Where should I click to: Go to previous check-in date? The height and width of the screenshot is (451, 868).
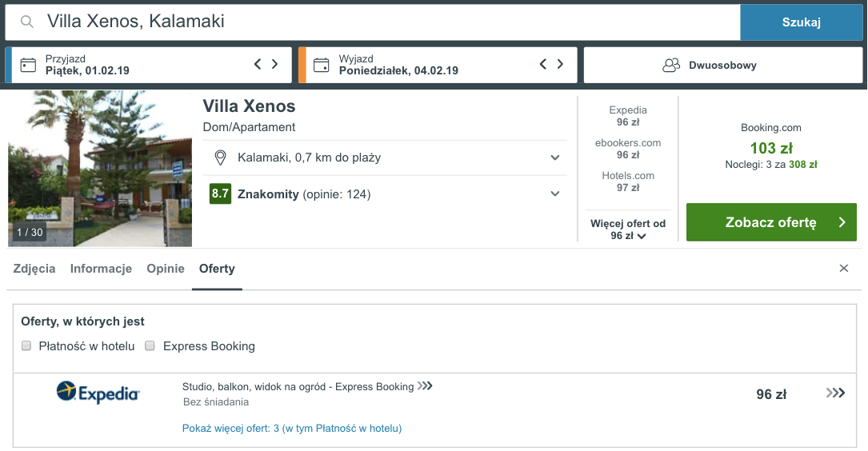click(x=258, y=64)
